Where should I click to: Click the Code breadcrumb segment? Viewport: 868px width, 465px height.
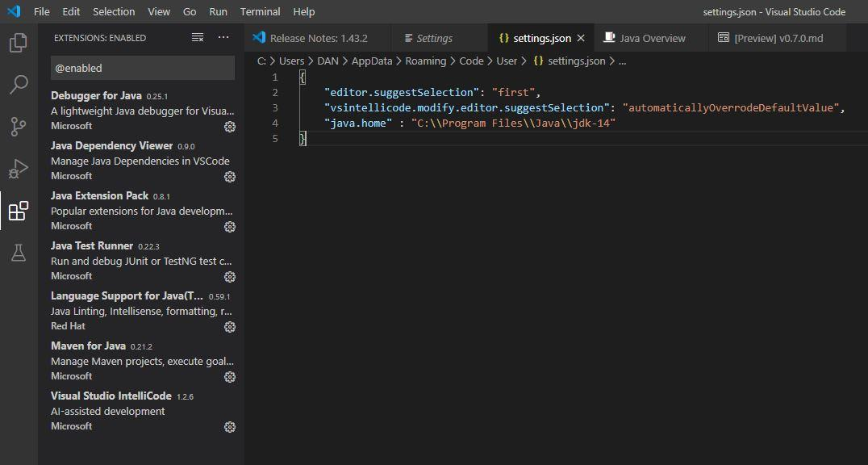pyautogui.click(x=471, y=61)
